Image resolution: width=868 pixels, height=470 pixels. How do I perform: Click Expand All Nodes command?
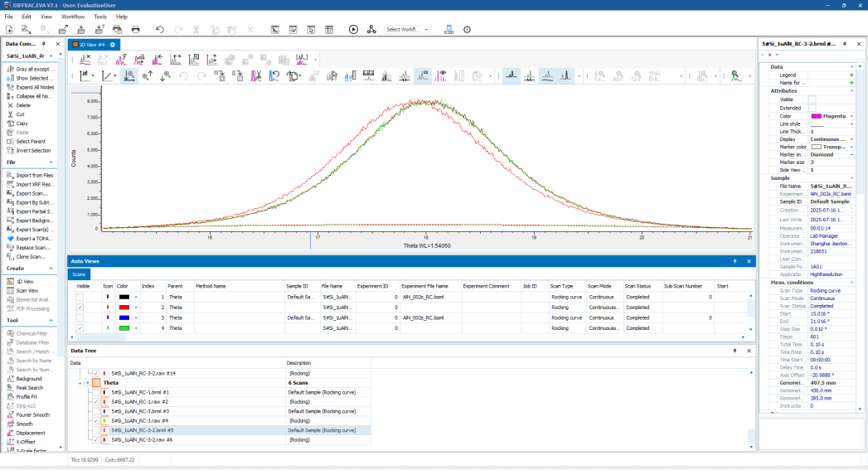tap(34, 87)
